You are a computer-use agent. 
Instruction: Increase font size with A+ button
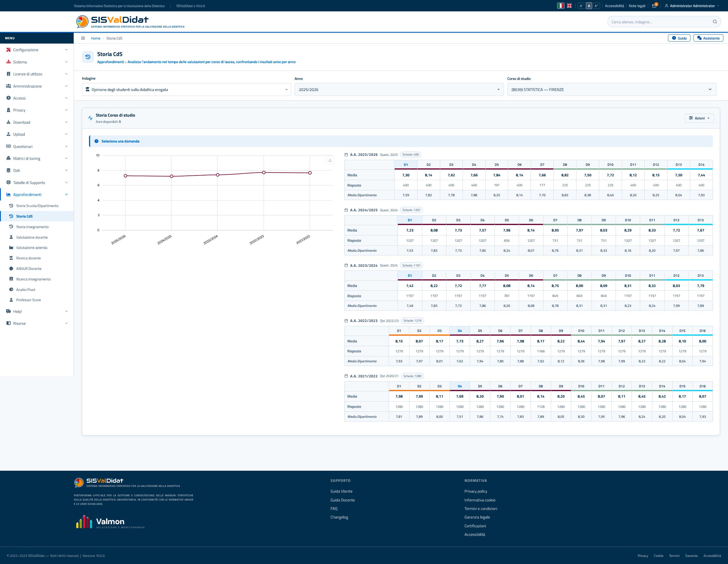point(596,6)
